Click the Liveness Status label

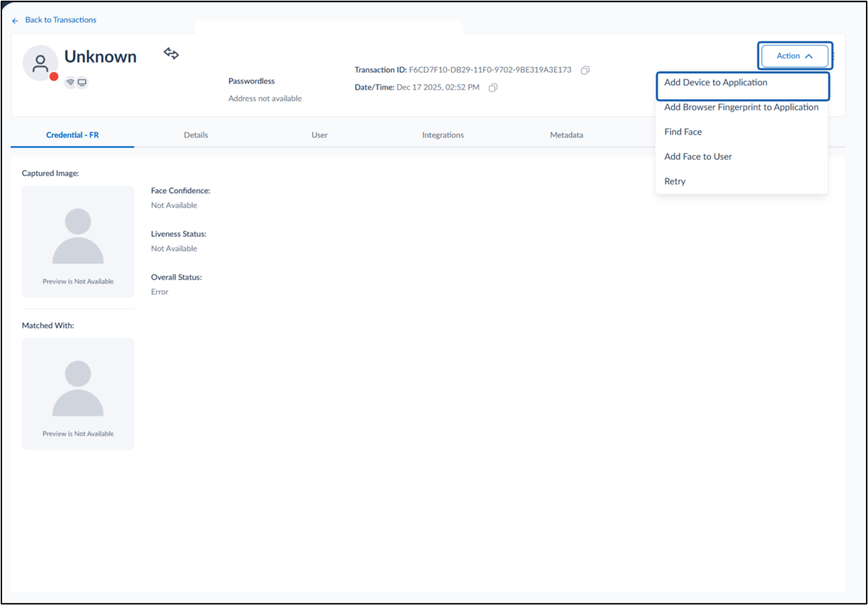179,234
